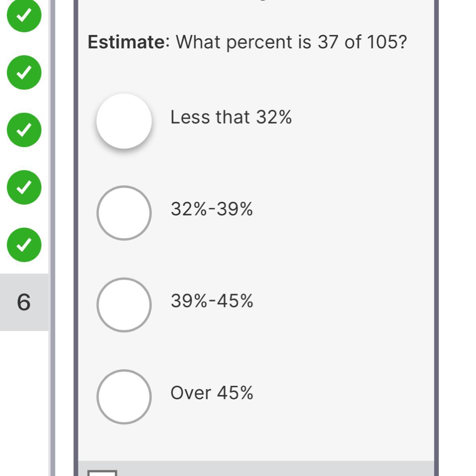The height and width of the screenshot is (476, 476).
Task: Click the vertical divider bar beside the sidebar
Action: pyautogui.click(x=52, y=238)
